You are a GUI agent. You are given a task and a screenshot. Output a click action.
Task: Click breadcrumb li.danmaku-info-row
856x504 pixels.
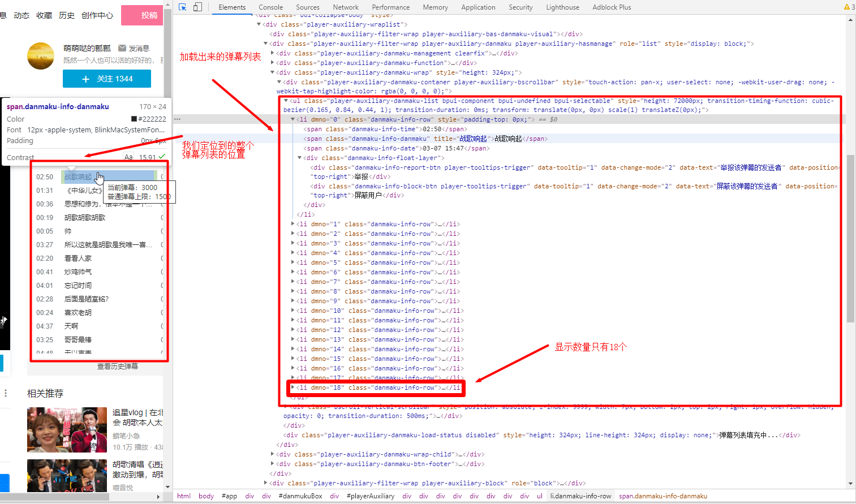[x=581, y=496]
